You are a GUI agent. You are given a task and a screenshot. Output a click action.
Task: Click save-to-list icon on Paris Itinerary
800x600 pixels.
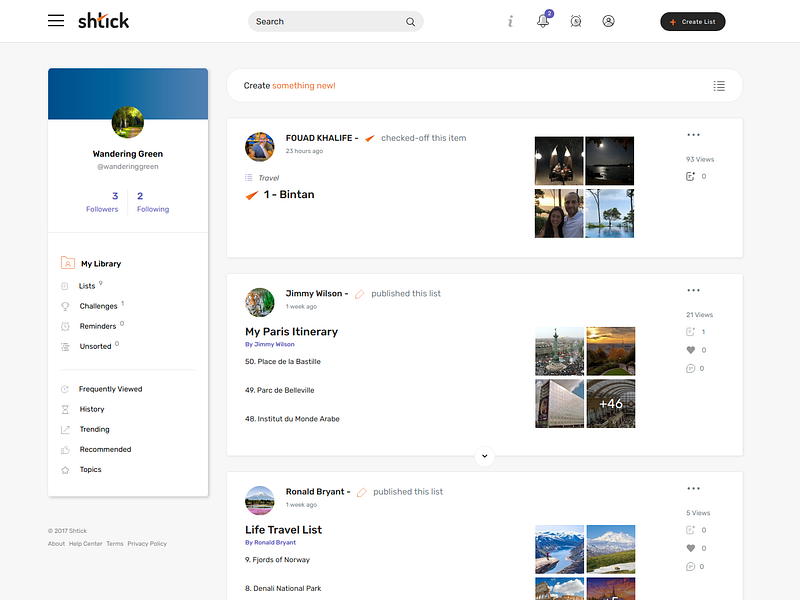click(690, 332)
